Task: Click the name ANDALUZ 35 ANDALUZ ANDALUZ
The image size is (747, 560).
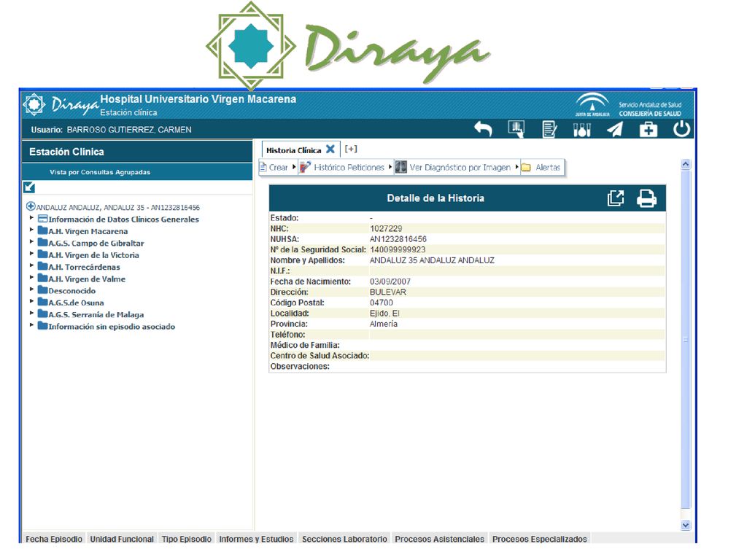Action: coord(432,260)
